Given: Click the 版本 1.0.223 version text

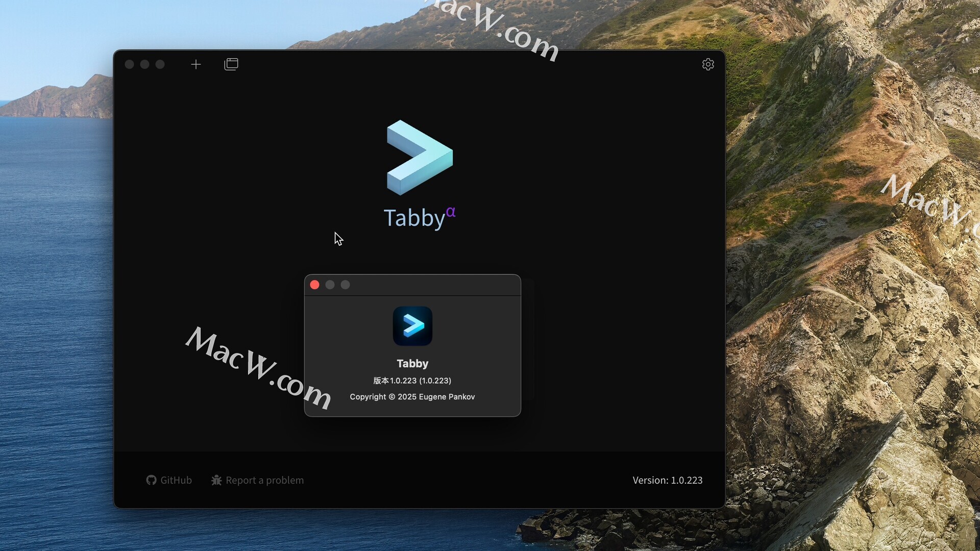Looking at the screenshot, I should tap(412, 381).
